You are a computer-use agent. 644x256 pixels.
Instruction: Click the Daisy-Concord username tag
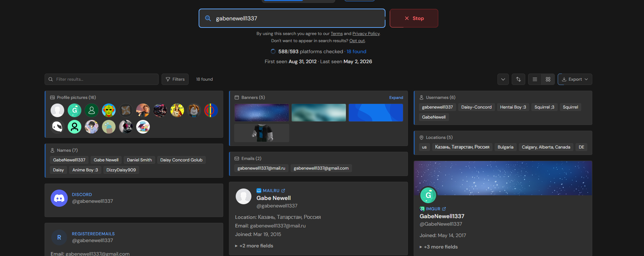(476, 107)
